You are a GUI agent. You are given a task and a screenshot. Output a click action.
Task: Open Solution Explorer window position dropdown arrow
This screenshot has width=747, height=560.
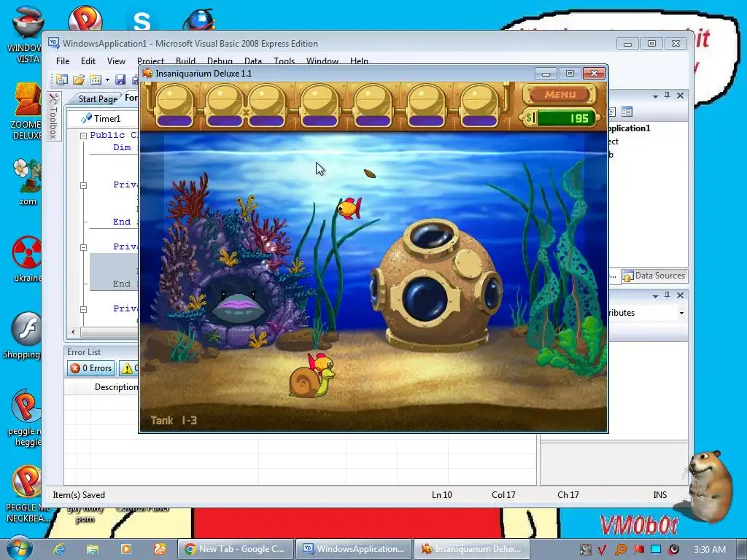click(656, 96)
